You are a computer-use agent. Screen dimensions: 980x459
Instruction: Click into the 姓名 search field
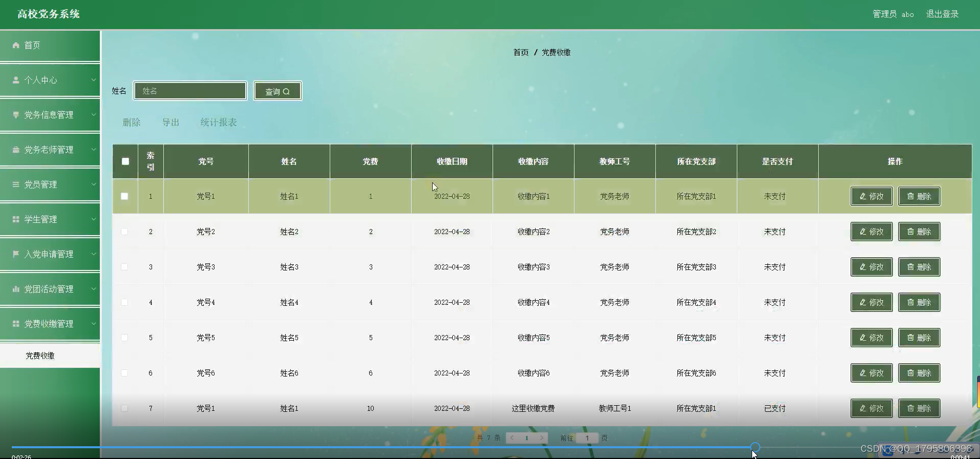coord(190,91)
